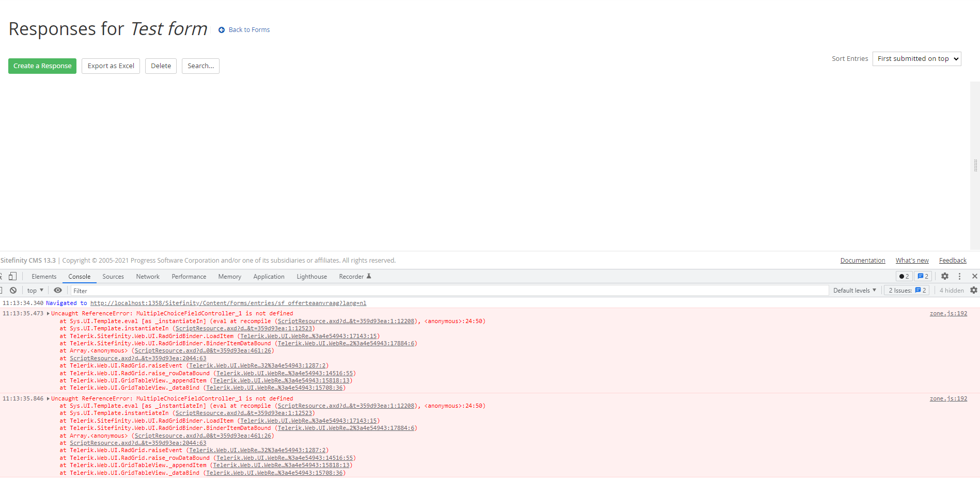Create a live expression with the eye icon
Image resolution: width=980 pixels, height=481 pixels.
58,290
